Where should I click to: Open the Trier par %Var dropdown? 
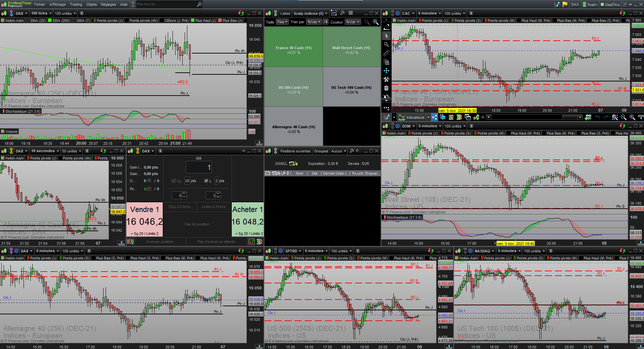coord(313,22)
